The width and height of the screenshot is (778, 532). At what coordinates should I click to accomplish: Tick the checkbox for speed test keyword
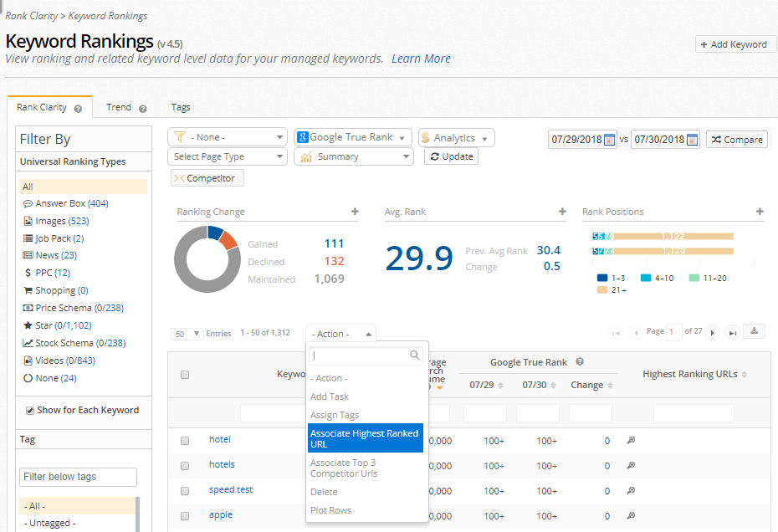pos(185,491)
